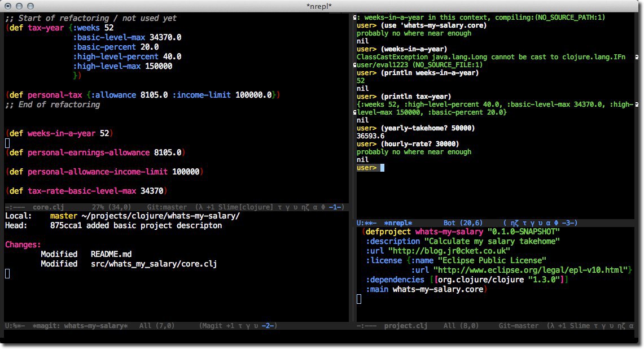Click the 'Changes:' section header in Magit

pos(23,245)
